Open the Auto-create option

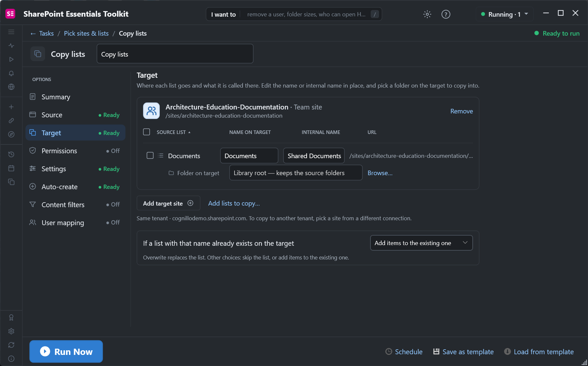pyautogui.click(x=75, y=187)
